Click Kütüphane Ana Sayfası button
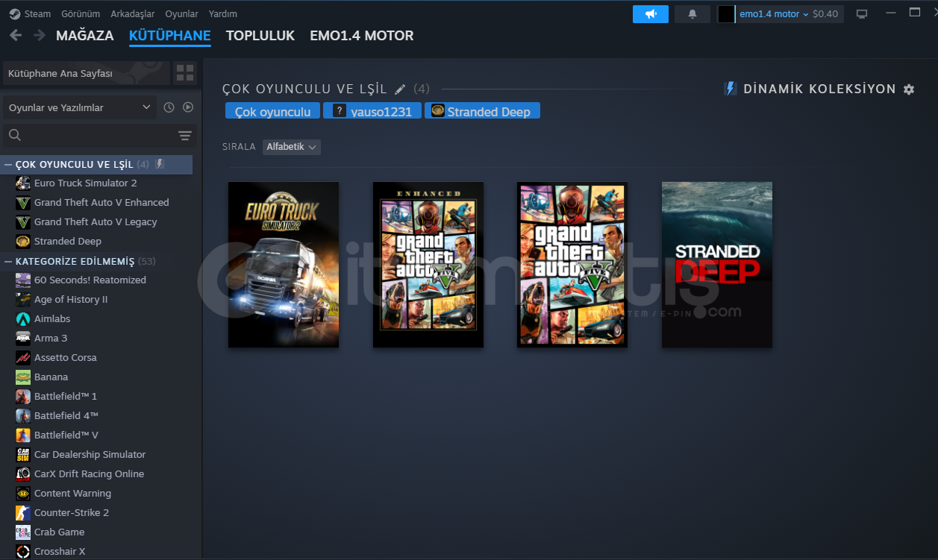The height and width of the screenshot is (560, 938). 87,74
